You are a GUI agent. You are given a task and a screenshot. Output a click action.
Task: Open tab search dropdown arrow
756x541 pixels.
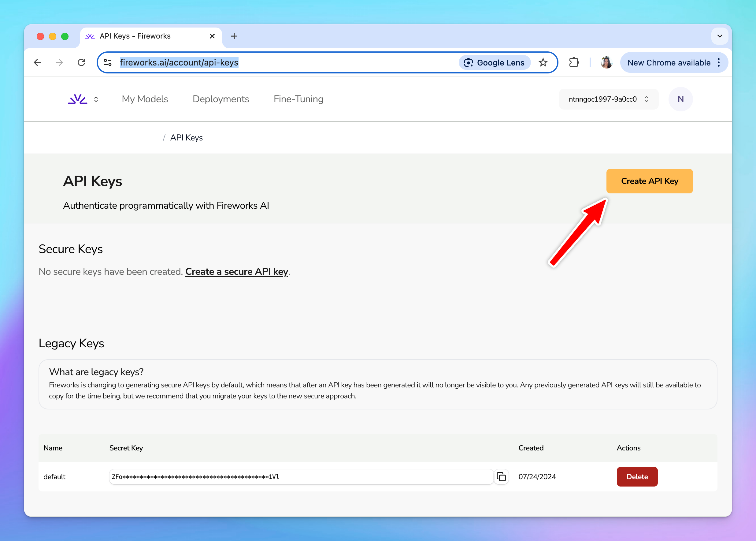[x=719, y=36]
